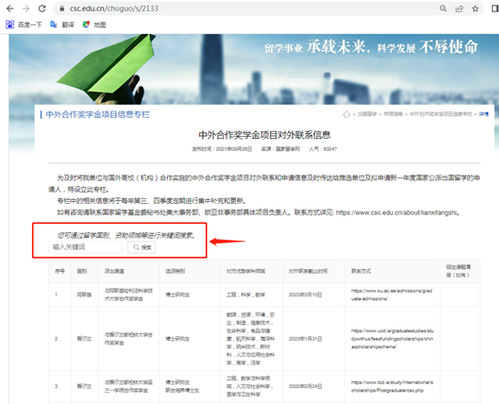This screenshot has height=404, width=499.
Task: Click the lock icon in address bar
Action: 62,9
